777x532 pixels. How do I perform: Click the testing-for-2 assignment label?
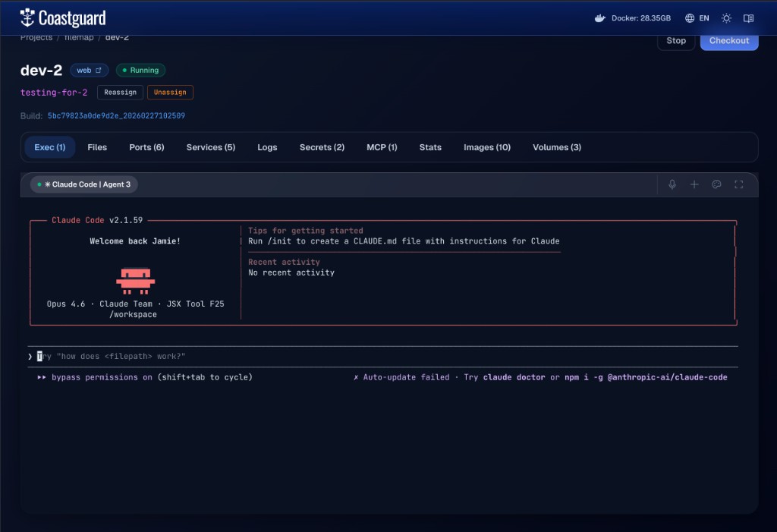[54, 93]
